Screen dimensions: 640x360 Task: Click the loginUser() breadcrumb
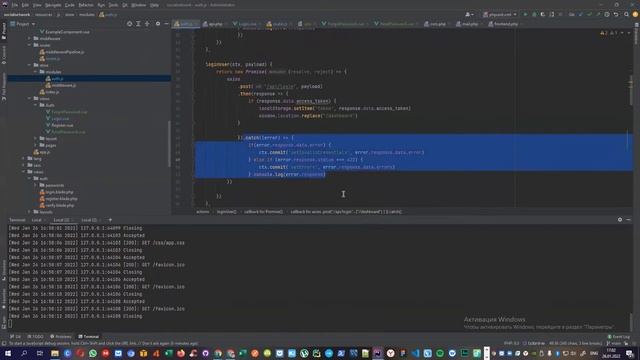click(x=227, y=212)
